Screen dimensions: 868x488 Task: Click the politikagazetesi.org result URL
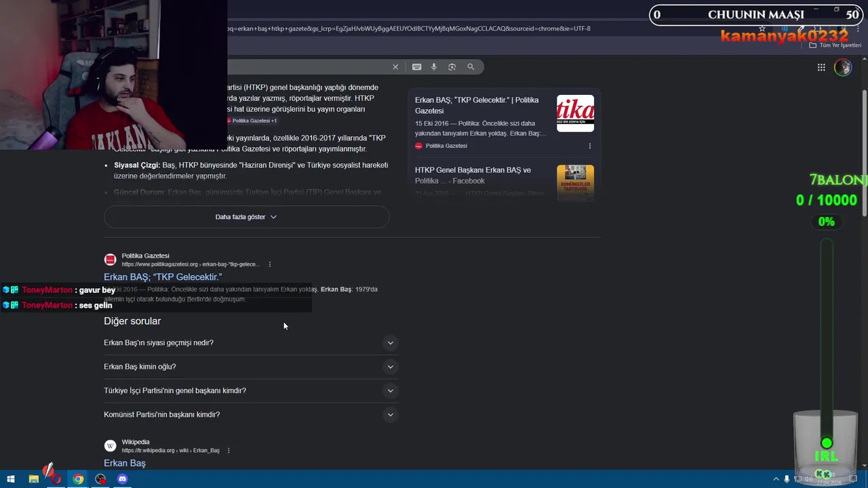[191, 264]
